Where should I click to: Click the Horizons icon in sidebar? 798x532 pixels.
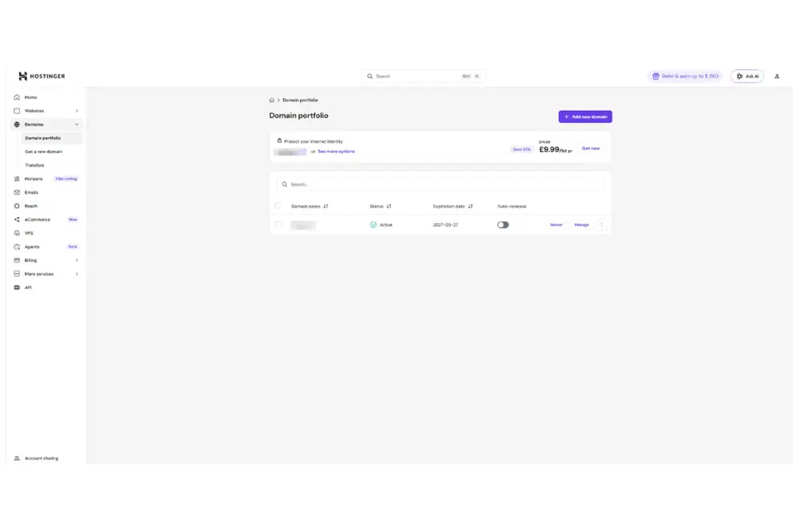coord(17,179)
